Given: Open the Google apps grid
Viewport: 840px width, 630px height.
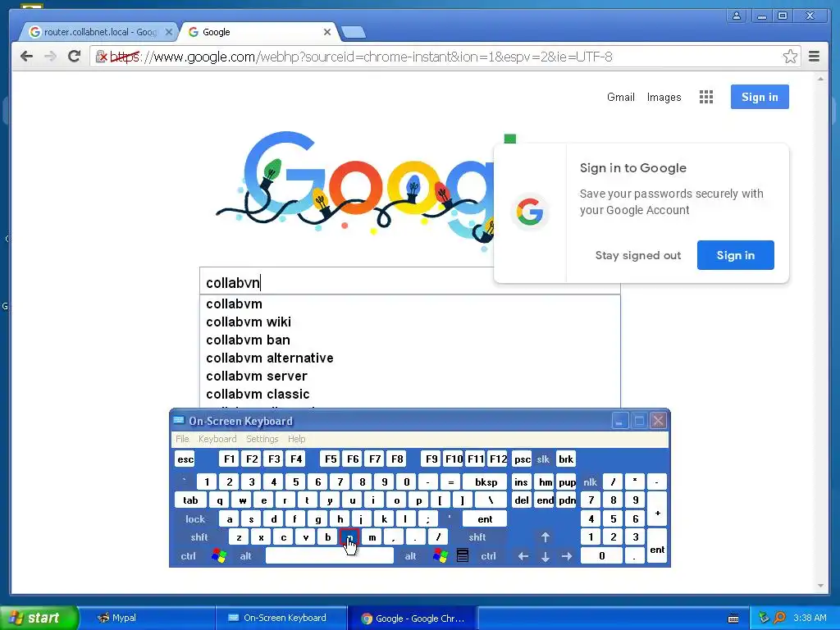Looking at the screenshot, I should click(x=706, y=97).
